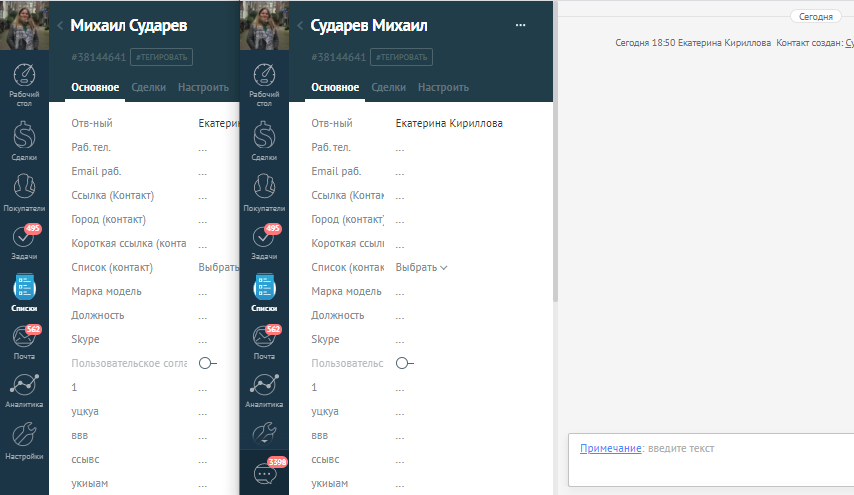Go to Покупатели in the leftmost sidebar
The width and height of the screenshot is (854, 495).
coord(24,188)
